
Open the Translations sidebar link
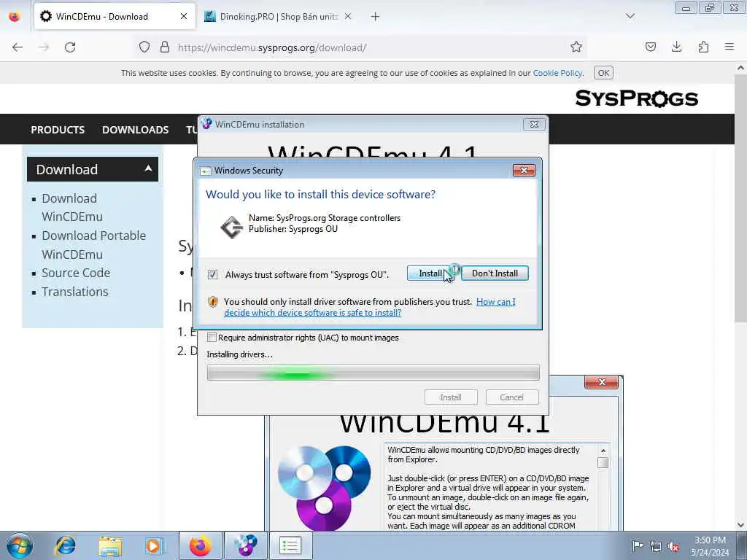pos(75,292)
